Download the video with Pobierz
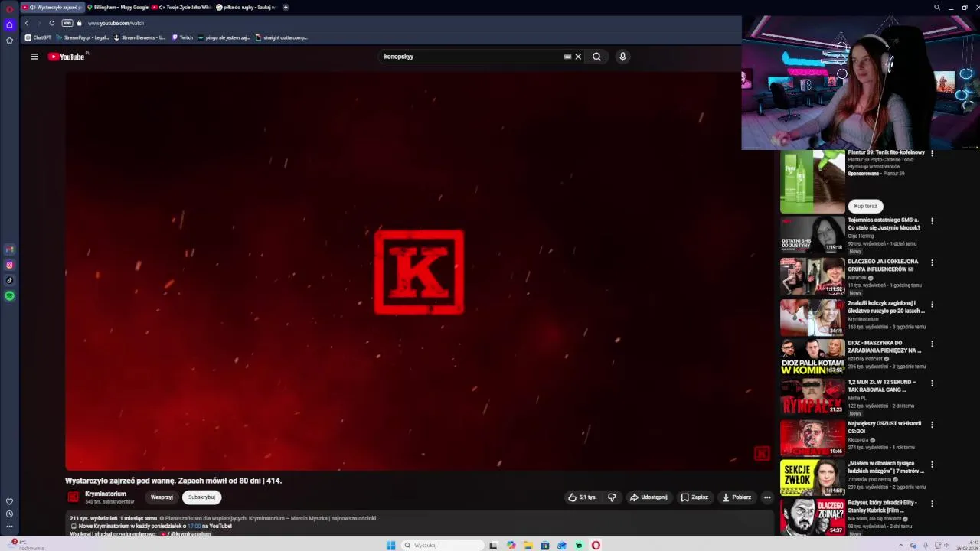The height and width of the screenshot is (551, 980). pos(737,497)
